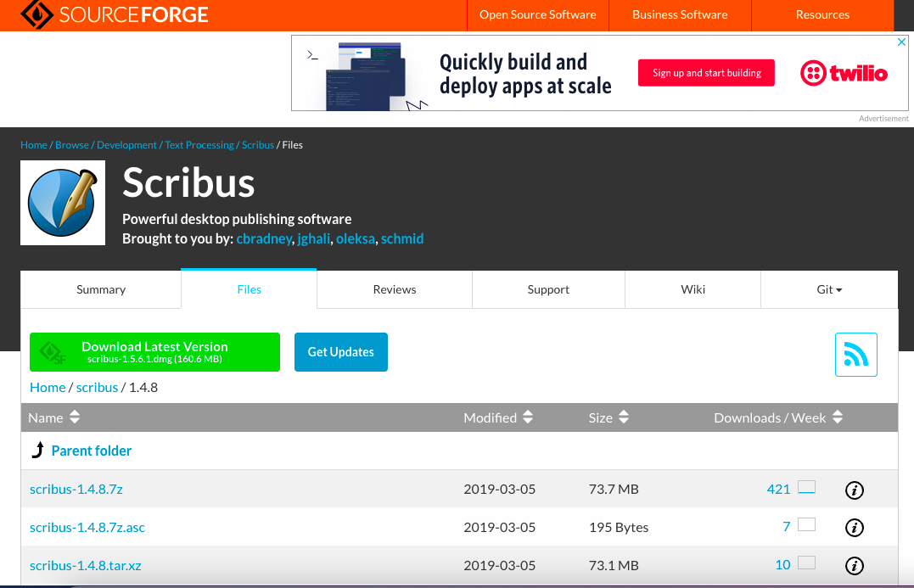View info icon for scribus-1.4.8.tar.xz
This screenshot has height=588, width=914.
pos(854,565)
